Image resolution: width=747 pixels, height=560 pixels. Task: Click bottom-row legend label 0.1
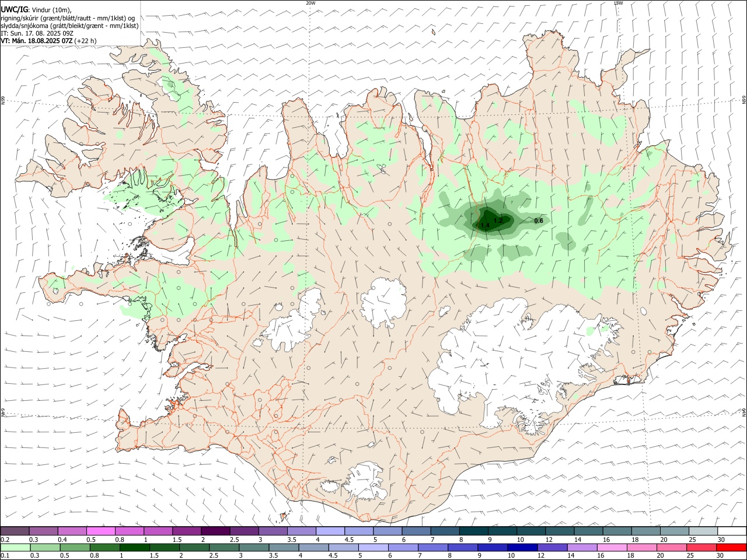[5, 555]
